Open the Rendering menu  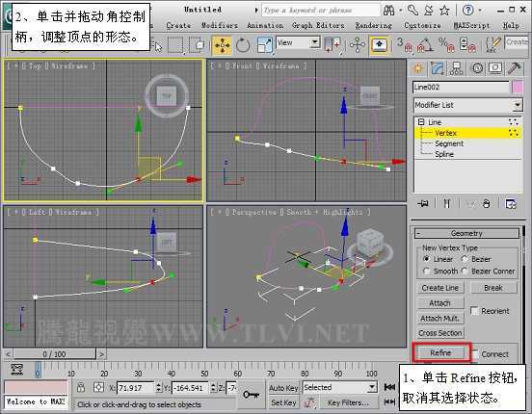373,25
